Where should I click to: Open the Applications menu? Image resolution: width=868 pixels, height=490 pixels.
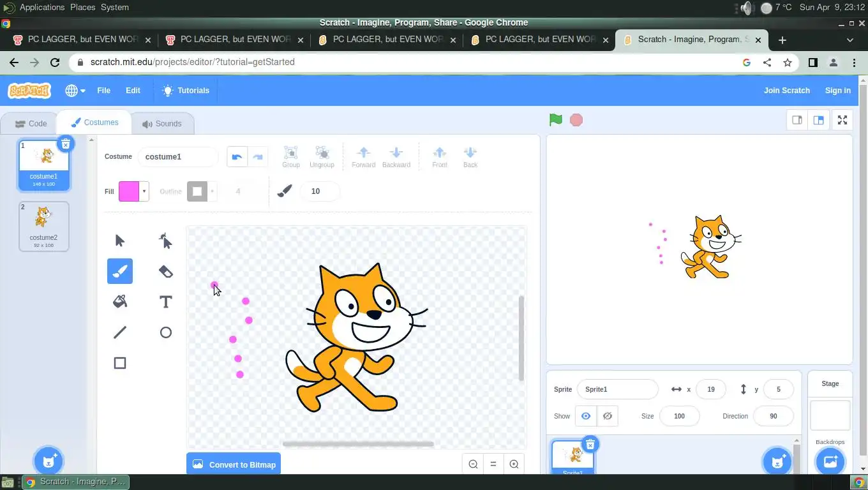point(42,8)
